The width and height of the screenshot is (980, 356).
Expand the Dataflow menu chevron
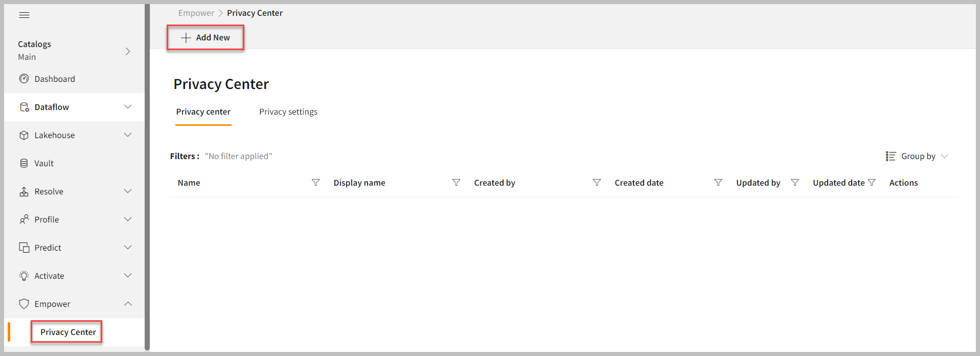(128, 107)
